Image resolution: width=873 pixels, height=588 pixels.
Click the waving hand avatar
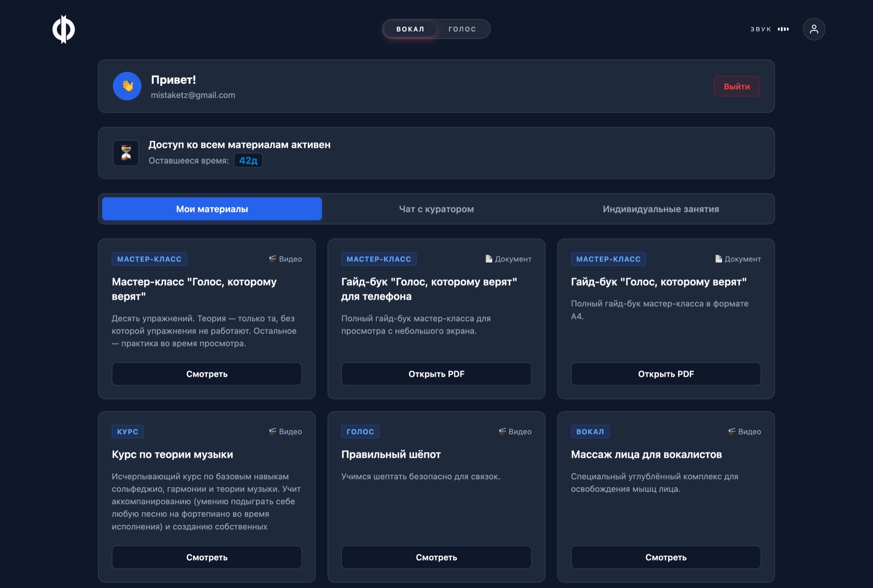point(127,86)
